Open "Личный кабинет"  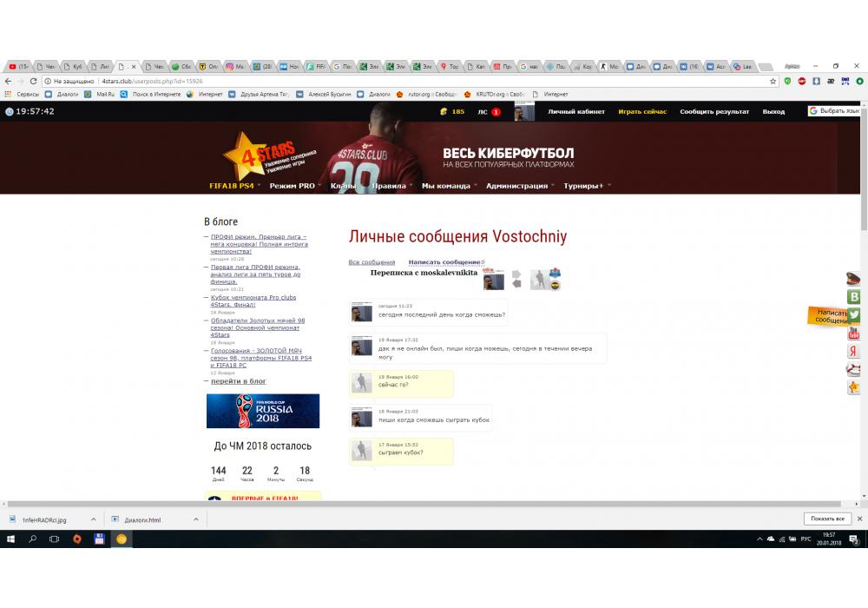576,111
